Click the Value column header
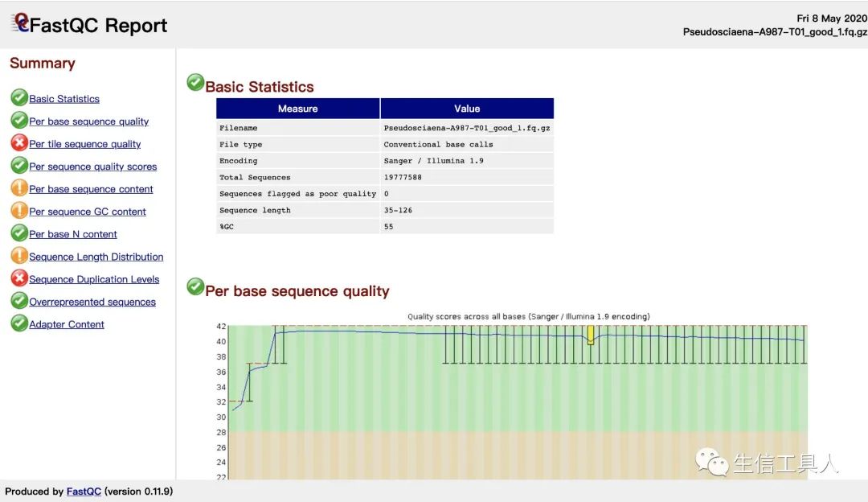 (467, 109)
